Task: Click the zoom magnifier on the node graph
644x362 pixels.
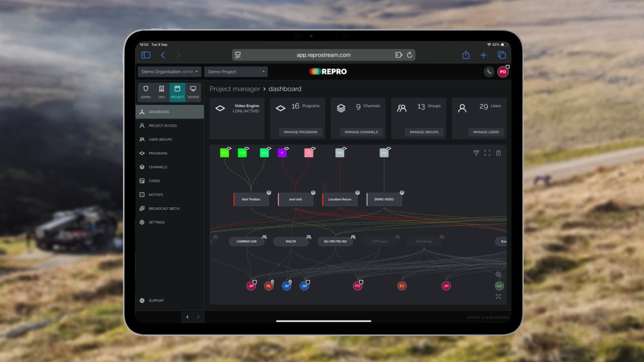Action: (498, 274)
